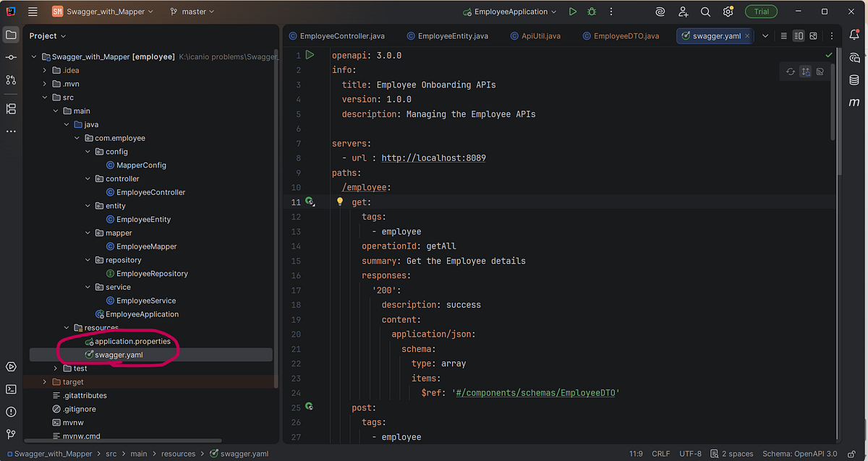This screenshot has height=461, width=868.
Task: Show hidden editor tabs dropdown
Action: (765, 35)
